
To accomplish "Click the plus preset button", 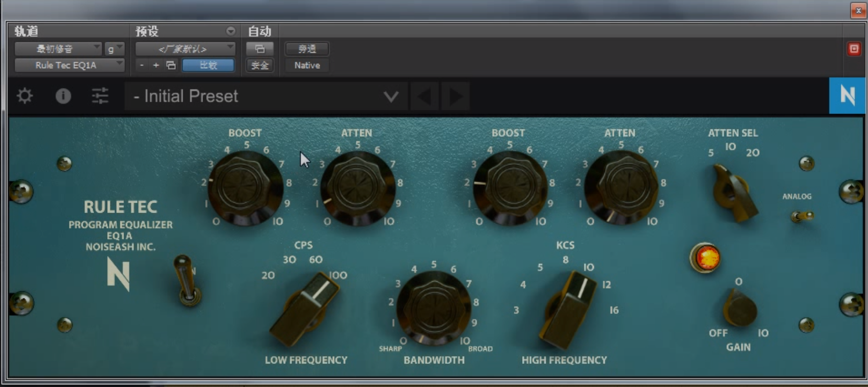I will tap(156, 65).
